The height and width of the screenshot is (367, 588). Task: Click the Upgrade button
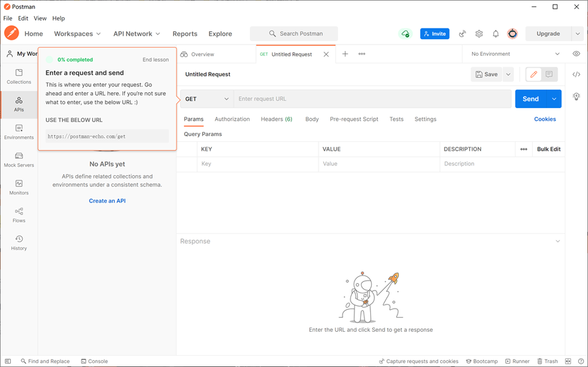(x=548, y=34)
